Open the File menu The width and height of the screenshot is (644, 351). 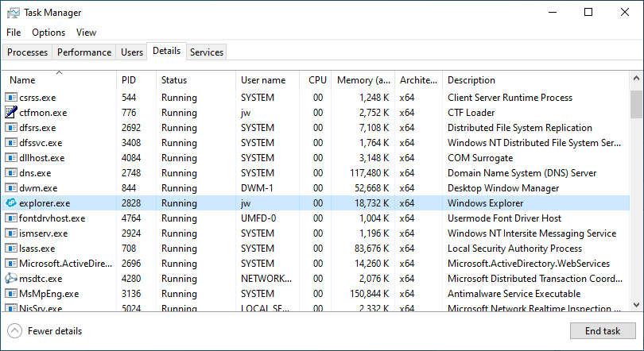[14, 33]
